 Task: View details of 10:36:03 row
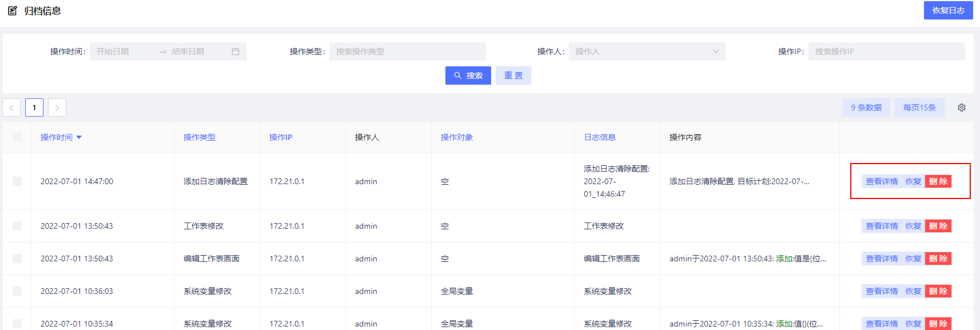tap(882, 291)
